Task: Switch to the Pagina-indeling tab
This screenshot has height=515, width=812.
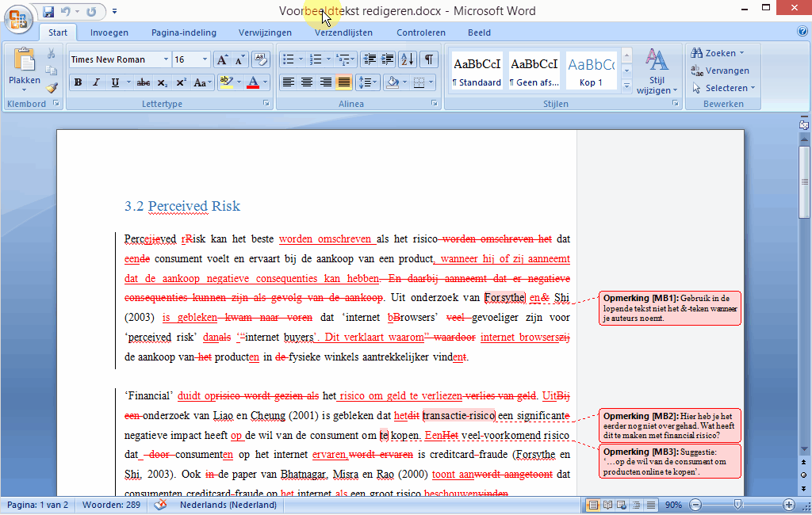Action: [184, 32]
